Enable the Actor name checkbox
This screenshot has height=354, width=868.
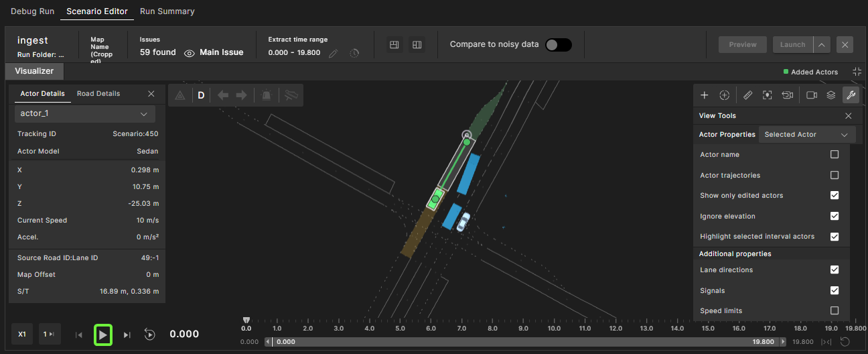tap(835, 155)
